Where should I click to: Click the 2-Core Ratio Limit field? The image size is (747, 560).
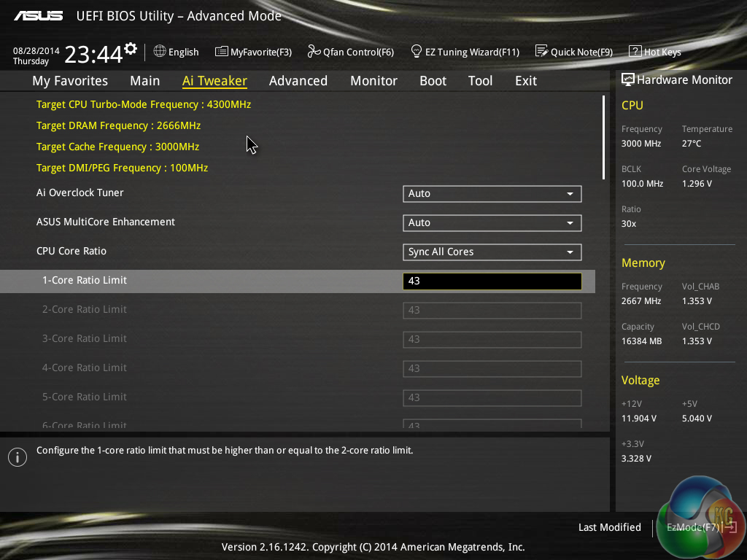coord(492,311)
